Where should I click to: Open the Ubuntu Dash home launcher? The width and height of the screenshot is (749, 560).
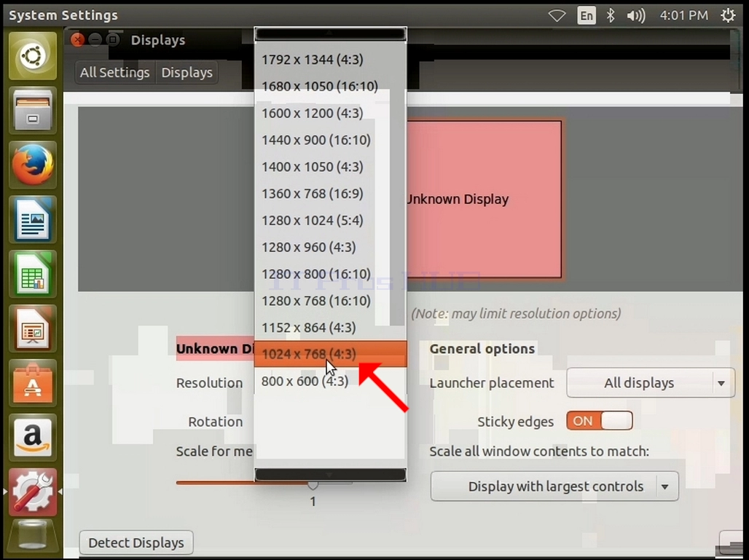pyautogui.click(x=33, y=56)
